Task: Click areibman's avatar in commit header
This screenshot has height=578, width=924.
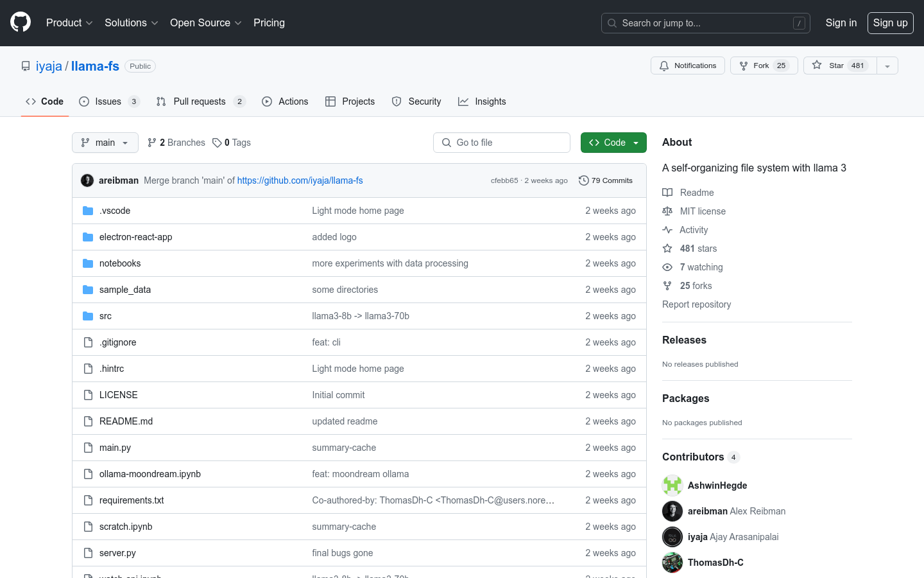Action: click(x=87, y=180)
